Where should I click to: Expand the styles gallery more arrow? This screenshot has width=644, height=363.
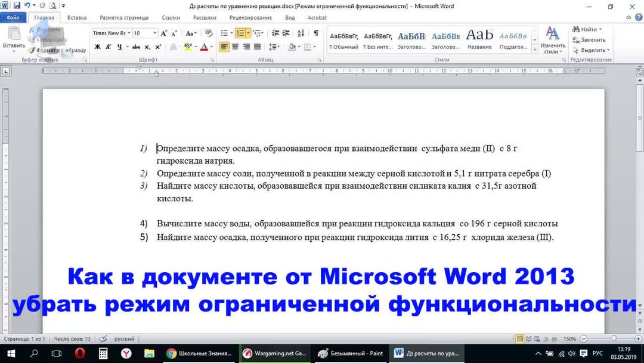[535, 50]
